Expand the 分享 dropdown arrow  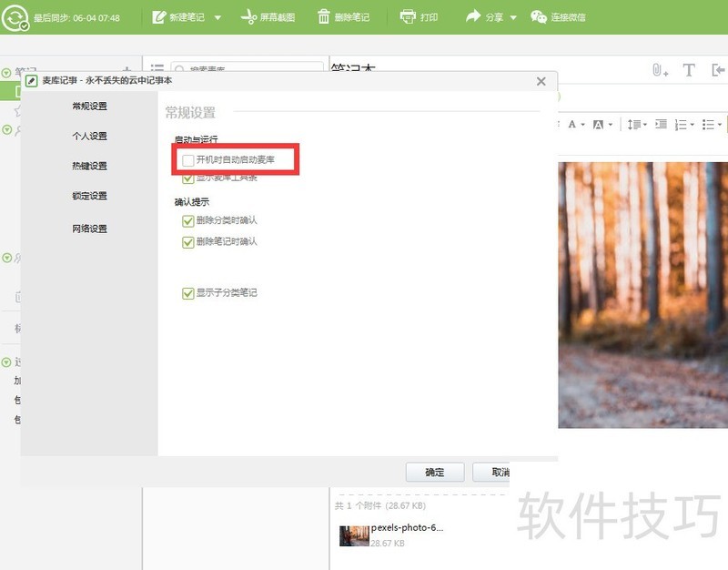click(x=513, y=17)
